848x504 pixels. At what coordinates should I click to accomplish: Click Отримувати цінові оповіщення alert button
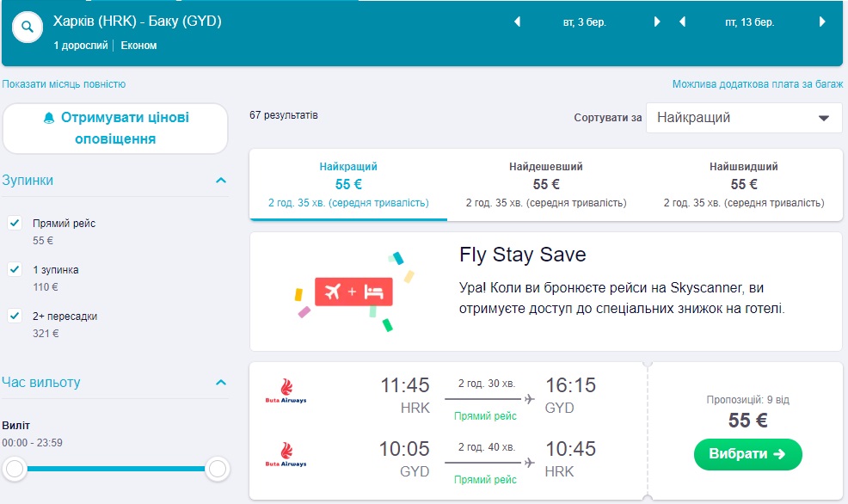[x=115, y=128]
